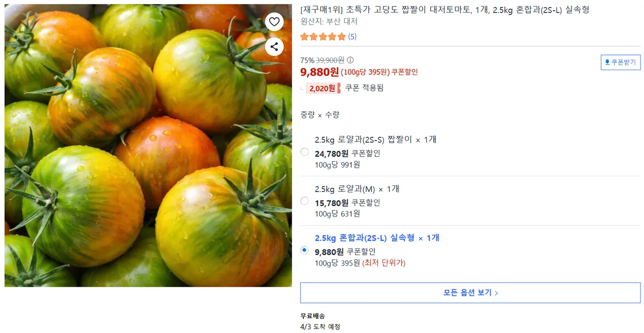Click the 최저 단위가 label
644x333 pixels.
384,263
